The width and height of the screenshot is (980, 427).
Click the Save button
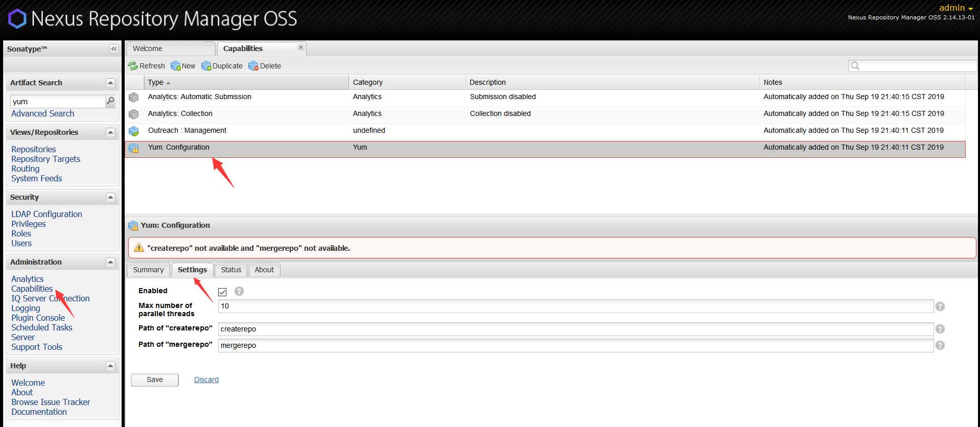[x=155, y=379]
